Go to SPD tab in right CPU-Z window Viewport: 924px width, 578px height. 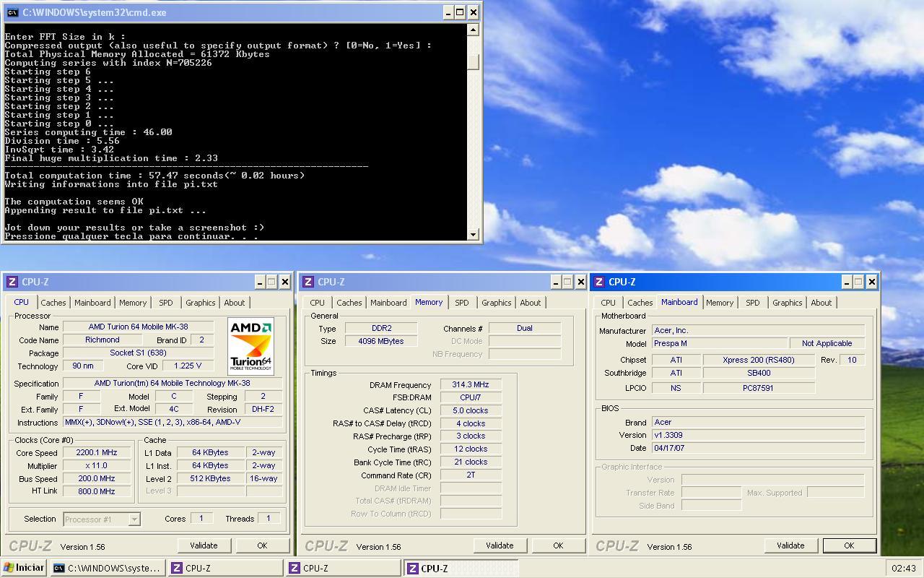pyautogui.click(x=753, y=303)
